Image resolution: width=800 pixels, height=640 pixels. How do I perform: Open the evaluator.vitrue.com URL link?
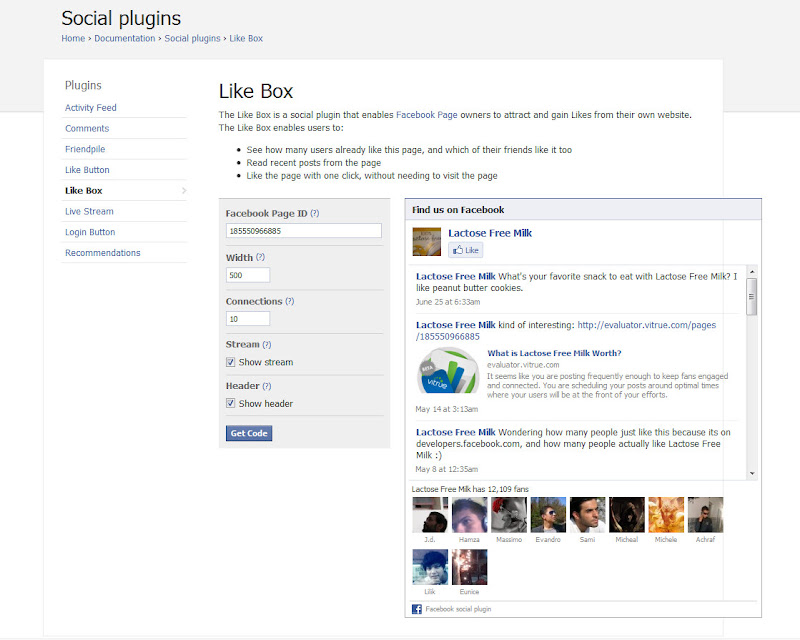(646, 325)
